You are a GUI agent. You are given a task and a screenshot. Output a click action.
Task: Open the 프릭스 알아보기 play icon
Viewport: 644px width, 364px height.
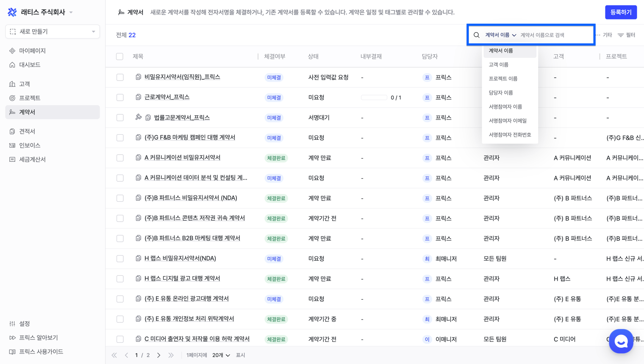point(12,338)
